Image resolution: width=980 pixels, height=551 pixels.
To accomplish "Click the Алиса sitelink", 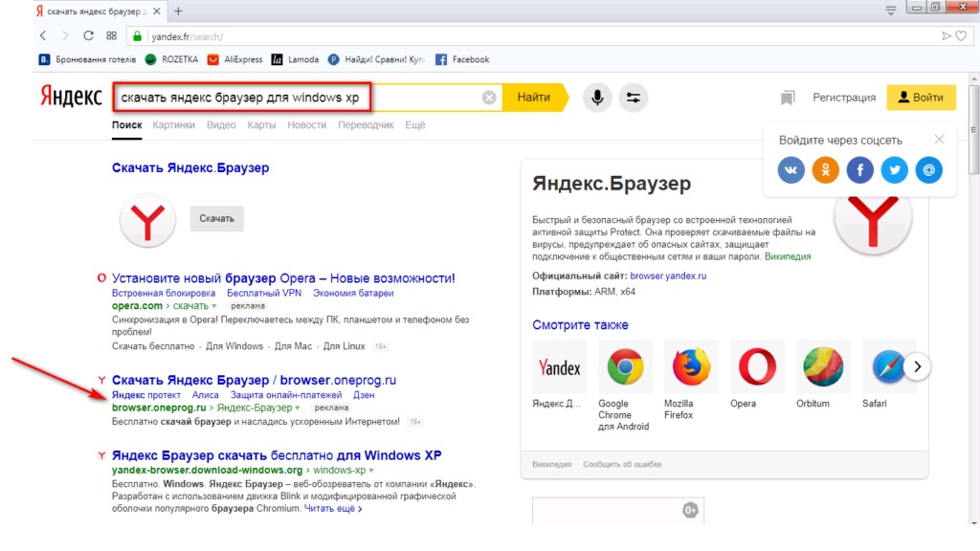I will tap(205, 395).
